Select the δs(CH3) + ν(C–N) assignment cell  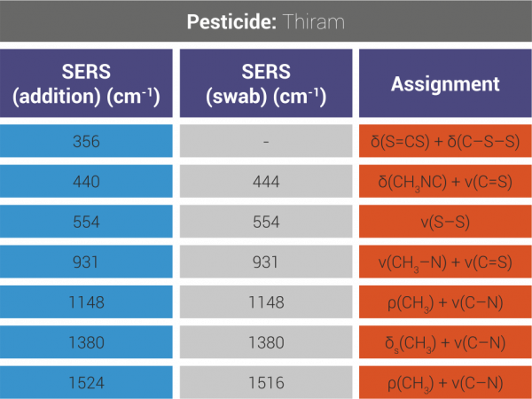click(x=445, y=342)
